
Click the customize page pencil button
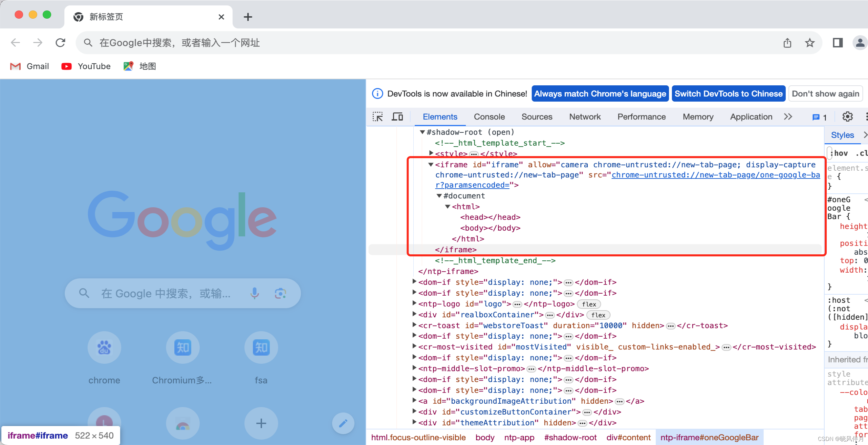pos(343,423)
